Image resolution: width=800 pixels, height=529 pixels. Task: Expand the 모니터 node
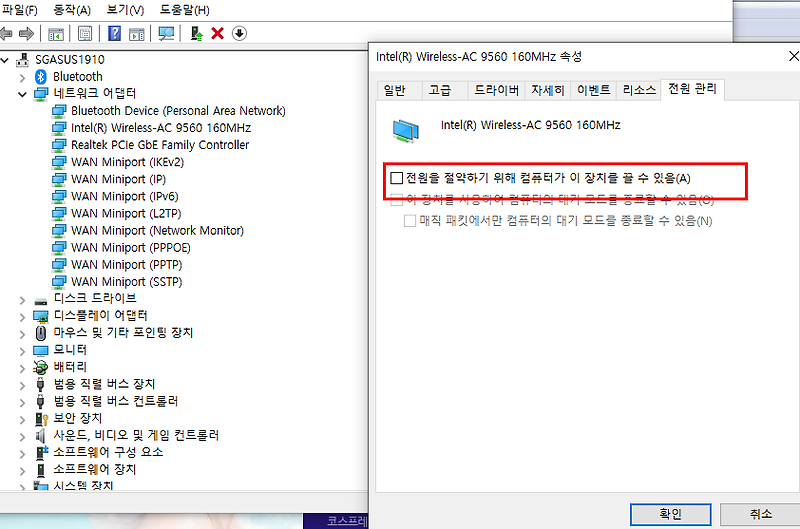(22, 351)
